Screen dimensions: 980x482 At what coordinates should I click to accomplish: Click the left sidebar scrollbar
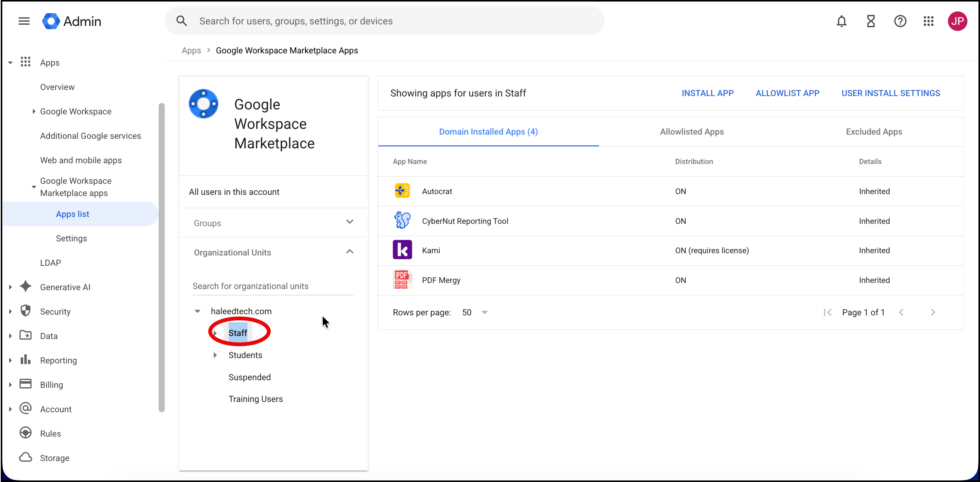tap(162, 257)
